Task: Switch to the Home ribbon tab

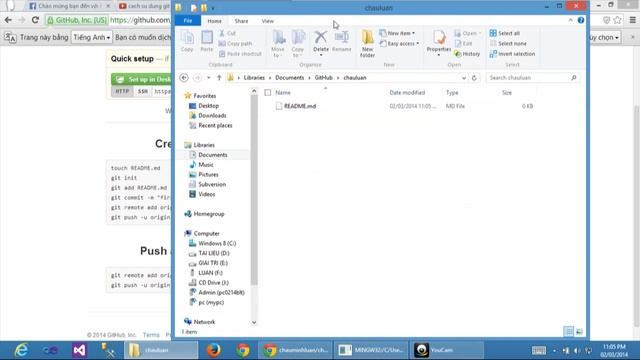Action: (214, 21)
